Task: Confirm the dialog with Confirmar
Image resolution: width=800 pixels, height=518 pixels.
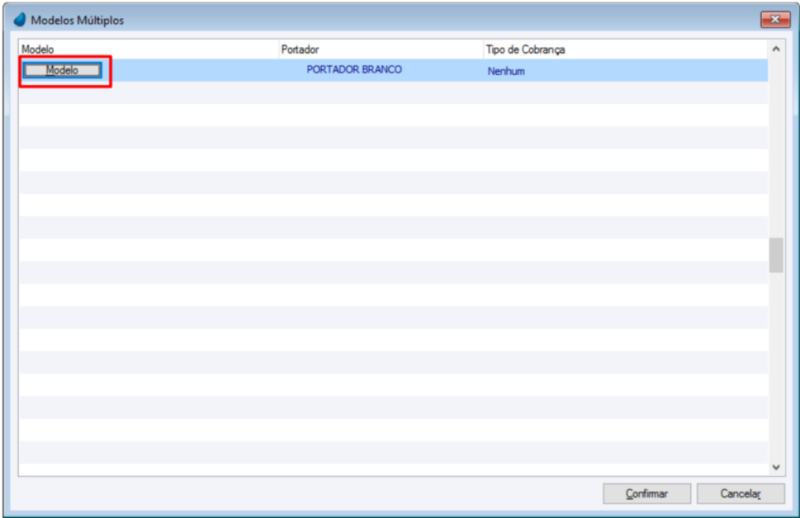Action: [x=646, y=494]
